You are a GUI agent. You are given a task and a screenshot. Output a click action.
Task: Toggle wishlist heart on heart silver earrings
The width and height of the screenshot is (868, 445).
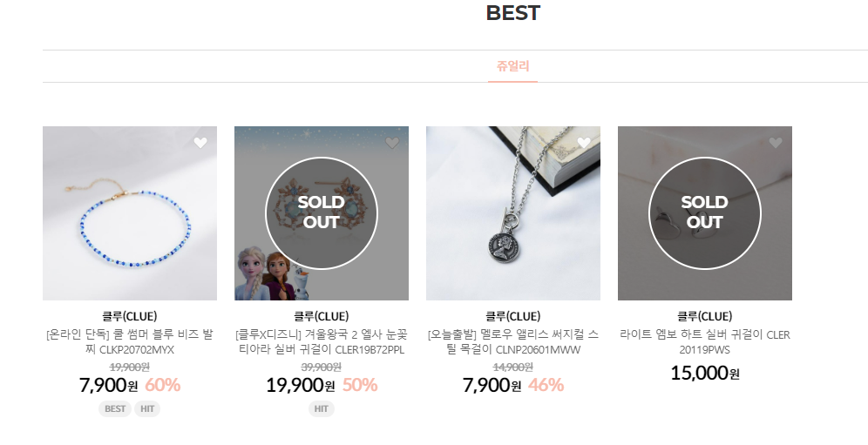776,143
